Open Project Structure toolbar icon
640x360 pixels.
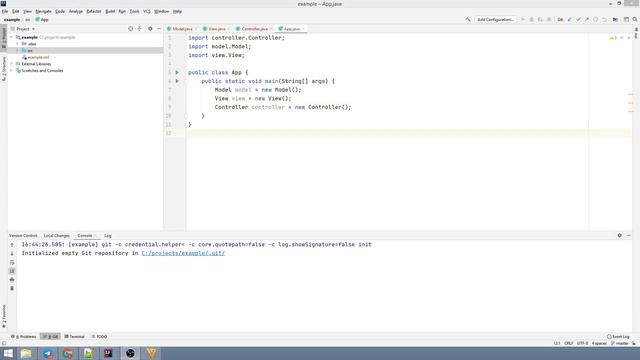[x=615, y=20]
